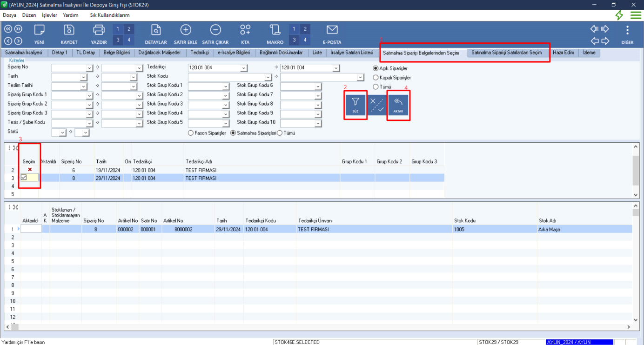This screenshot has height=345, width=644.
Task: Open Stok Grup Kodu 1 dropdown
Action: [226, 86]
